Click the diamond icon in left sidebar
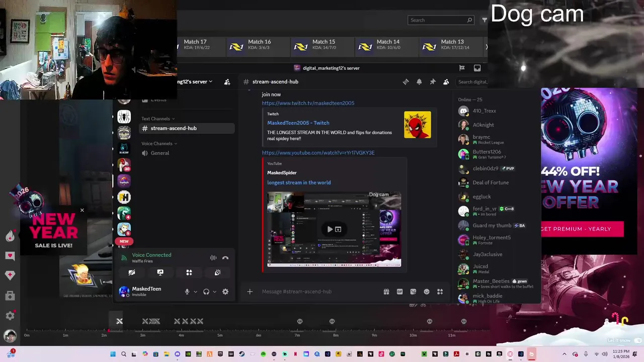Screen dimensions: 644x362 10,275
